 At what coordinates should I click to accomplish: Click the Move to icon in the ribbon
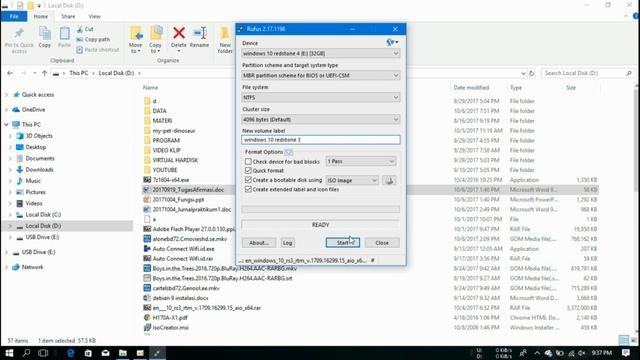pos(136,40)
